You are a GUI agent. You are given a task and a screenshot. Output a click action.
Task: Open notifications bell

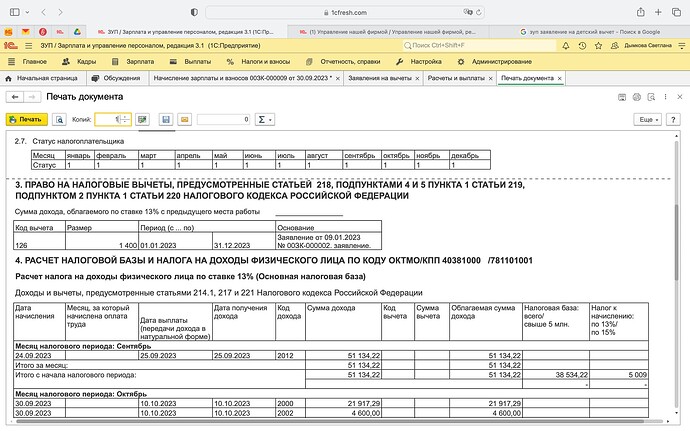(x=566, y=45)
